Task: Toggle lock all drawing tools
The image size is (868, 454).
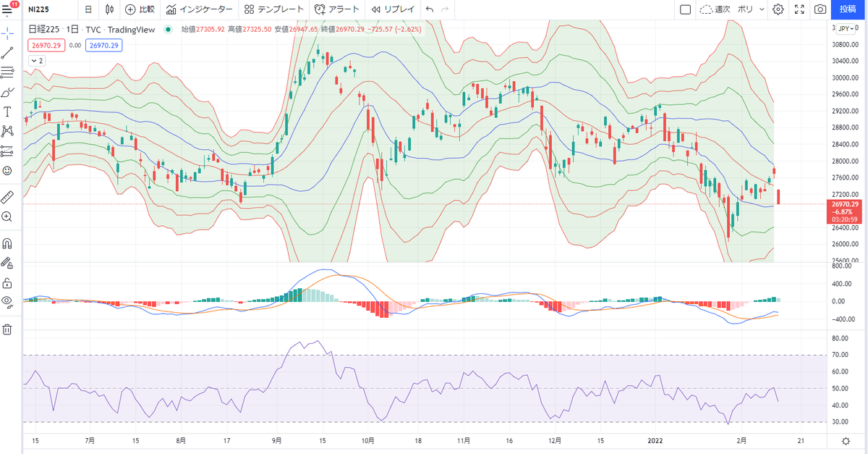Action: 7,282
